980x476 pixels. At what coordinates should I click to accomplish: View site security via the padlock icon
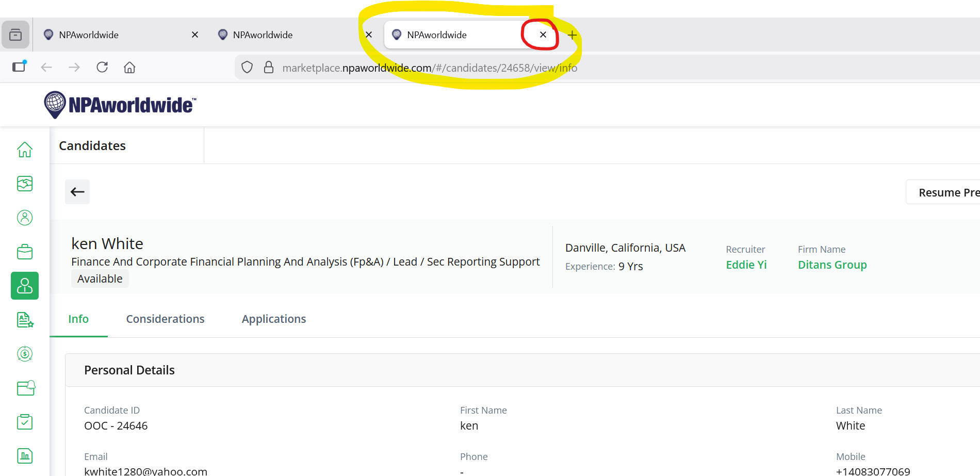[269, 68]
